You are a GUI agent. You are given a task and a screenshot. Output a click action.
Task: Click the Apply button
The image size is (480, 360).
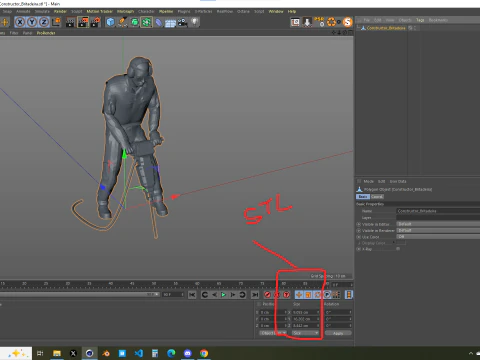pos(338,333)
